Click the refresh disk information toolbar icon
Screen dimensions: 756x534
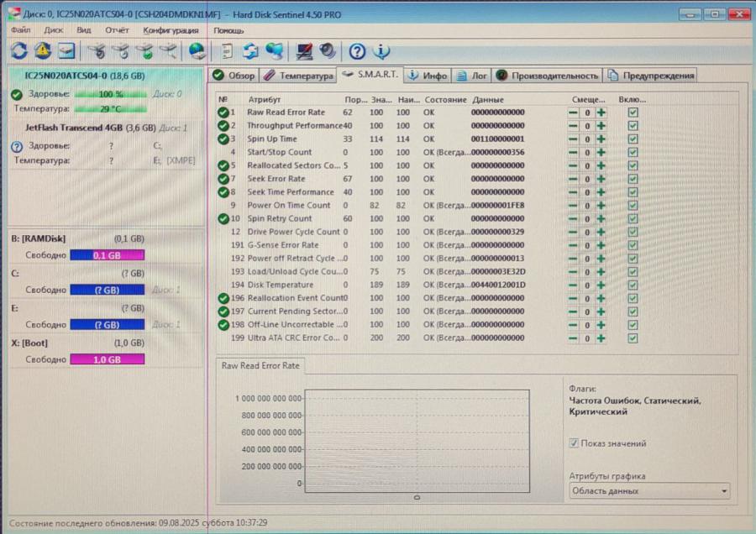point(18,51)
